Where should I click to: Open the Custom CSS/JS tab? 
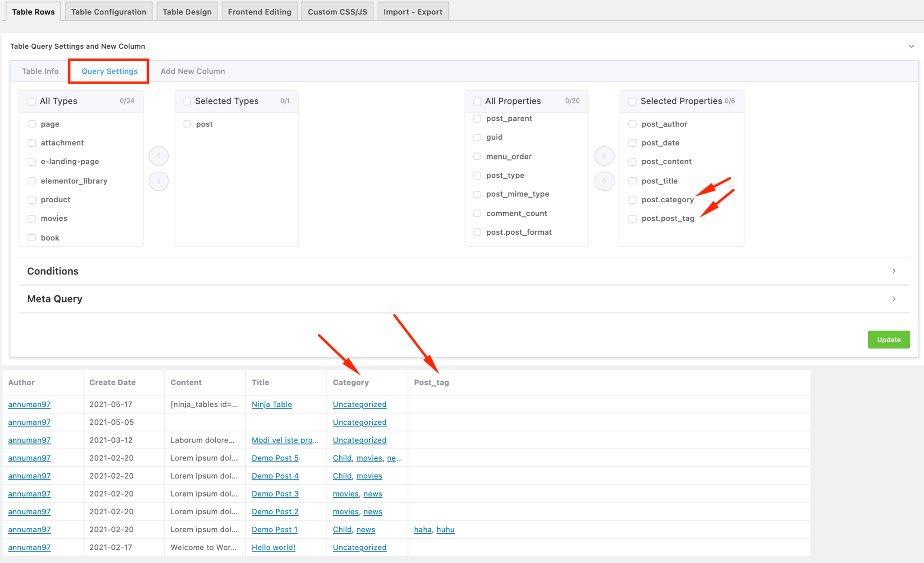tap(337, 11)
